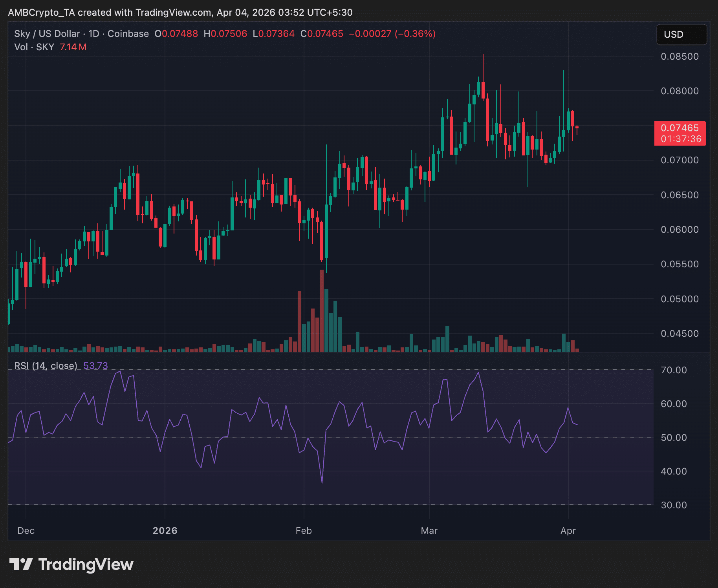Click the volume value 7.14 M

click(73, 47)
